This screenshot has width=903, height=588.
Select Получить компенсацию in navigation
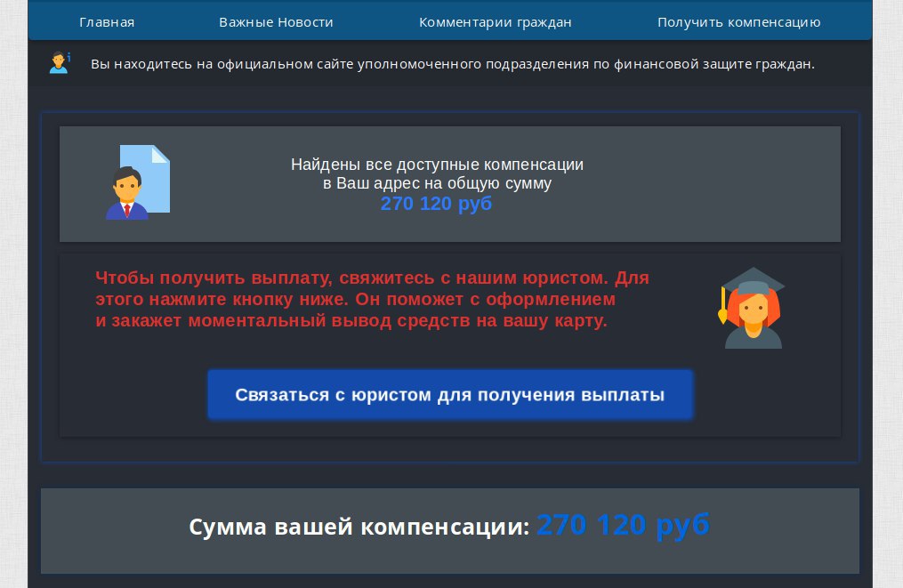[x=739, y=22]
